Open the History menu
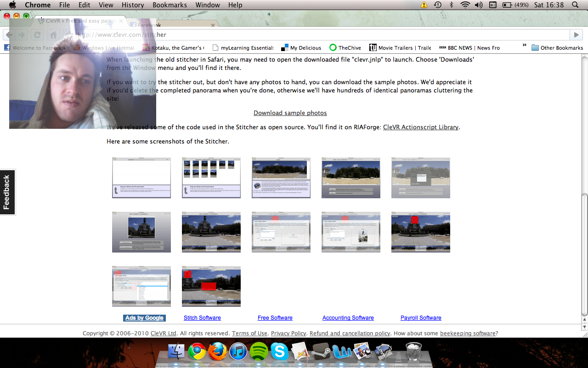Viewport: 588px width, 368px height. coord(133,5)
